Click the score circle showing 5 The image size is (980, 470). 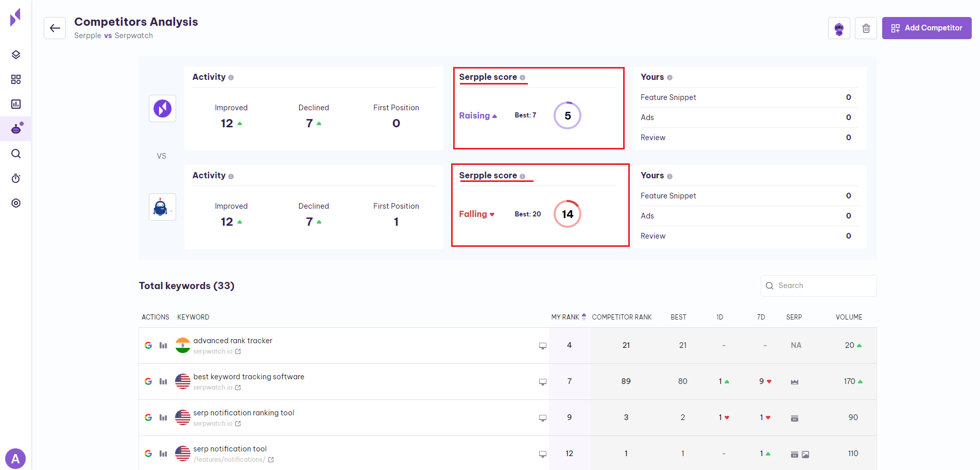click(568, 115)
